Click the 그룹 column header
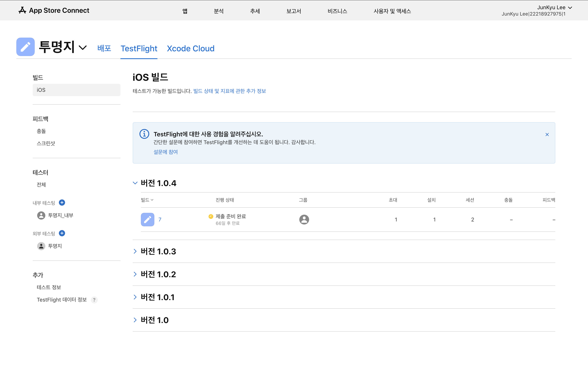The width and height of the screenshot is (588, 368). [303, 200]
